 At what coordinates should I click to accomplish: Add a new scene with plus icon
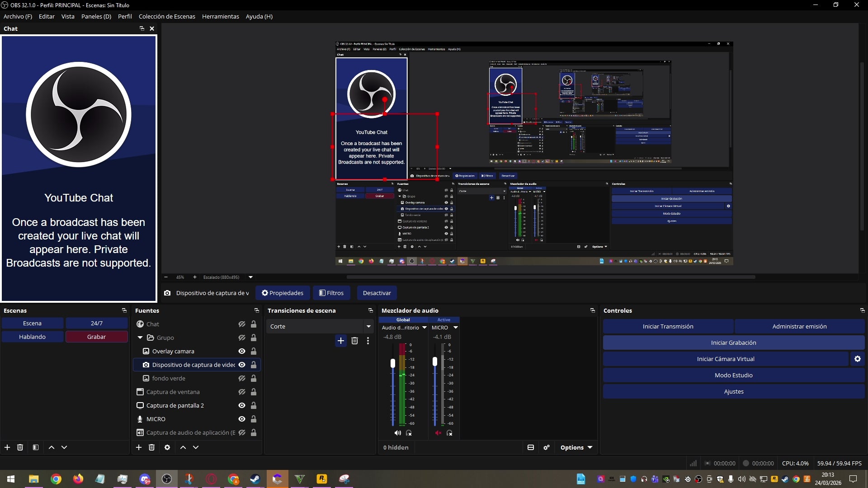pyautogui.click(x=7, y=447)
